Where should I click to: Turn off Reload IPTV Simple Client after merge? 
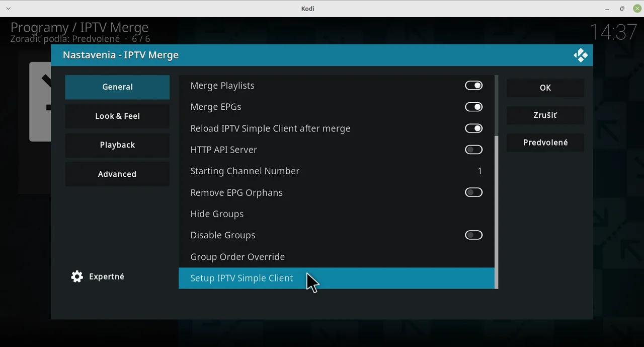473,128
